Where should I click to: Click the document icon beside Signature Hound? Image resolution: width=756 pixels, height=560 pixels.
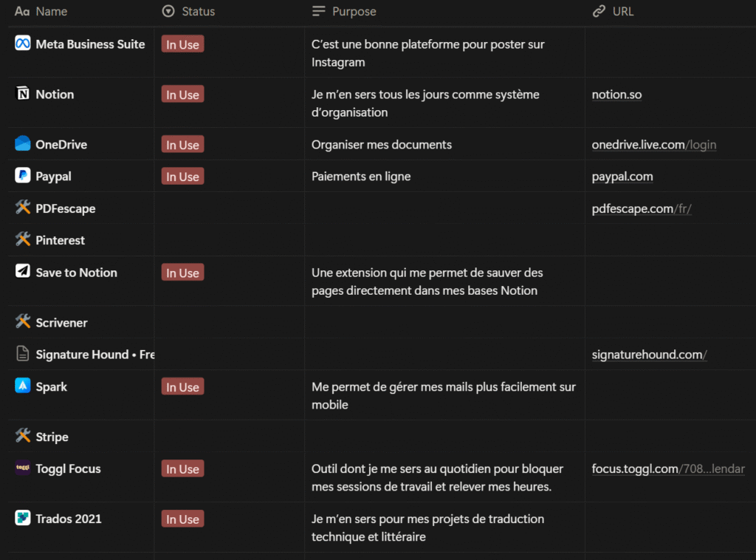(21, 354)
